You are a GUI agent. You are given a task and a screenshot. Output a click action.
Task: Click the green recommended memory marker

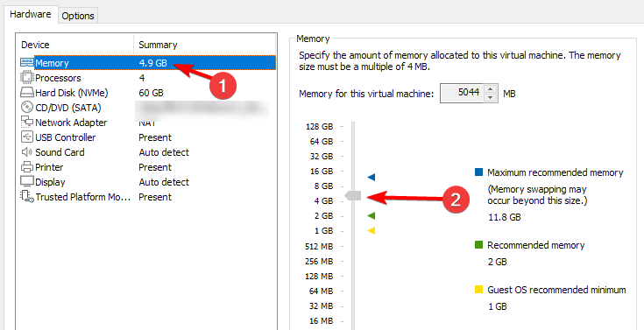pos(372,215)
